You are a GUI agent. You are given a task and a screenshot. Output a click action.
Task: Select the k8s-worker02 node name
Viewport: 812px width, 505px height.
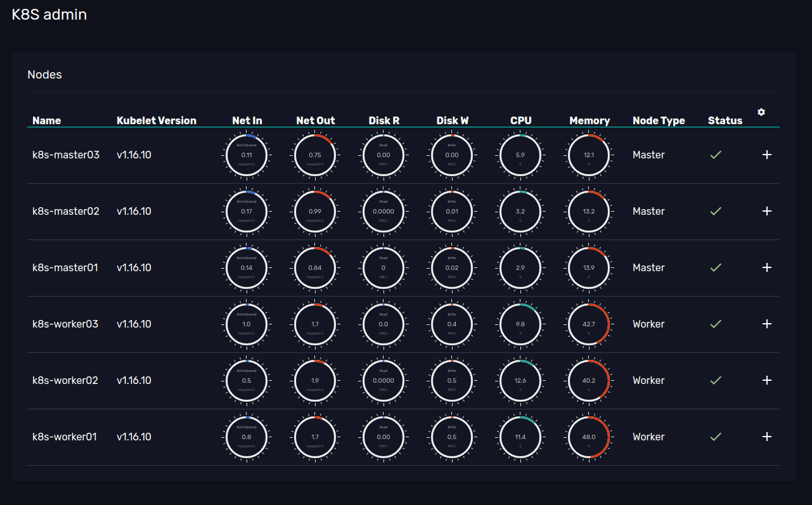[x=65, y=380]
